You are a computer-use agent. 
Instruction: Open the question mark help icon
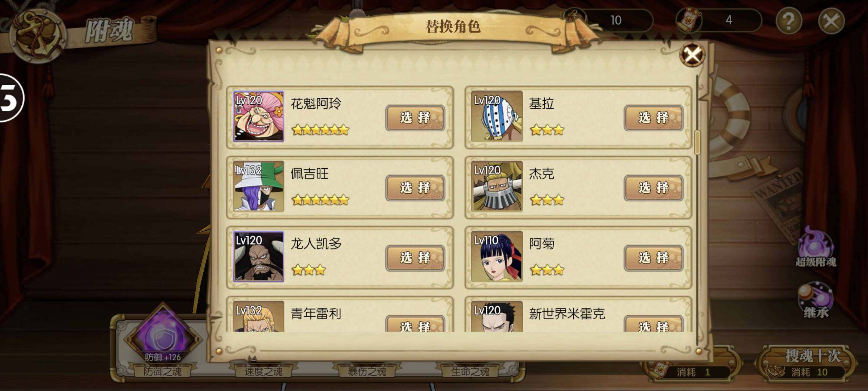pos(788,21)
